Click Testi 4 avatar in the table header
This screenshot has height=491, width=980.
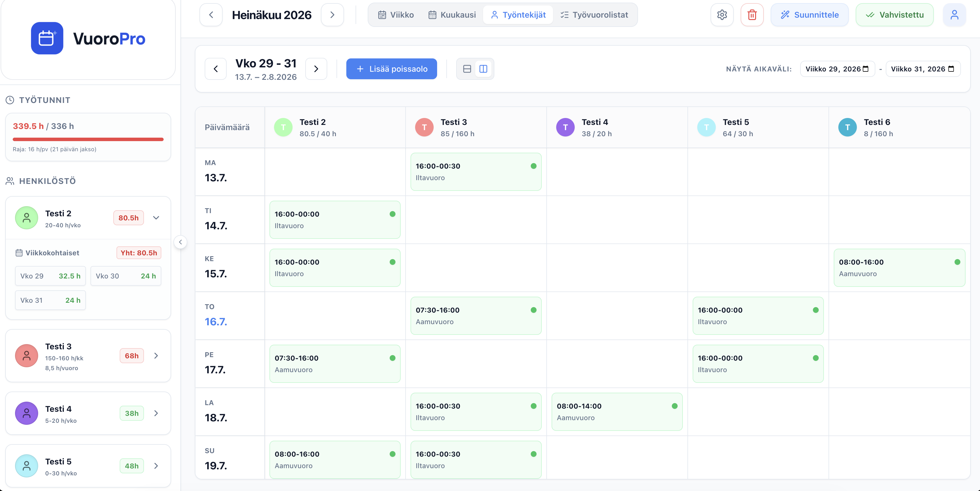point(565,128)
